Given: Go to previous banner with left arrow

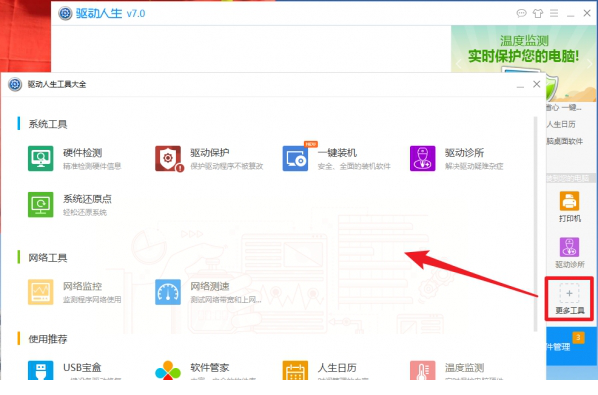Looking at the screenshot, I should tap(458, 63).
